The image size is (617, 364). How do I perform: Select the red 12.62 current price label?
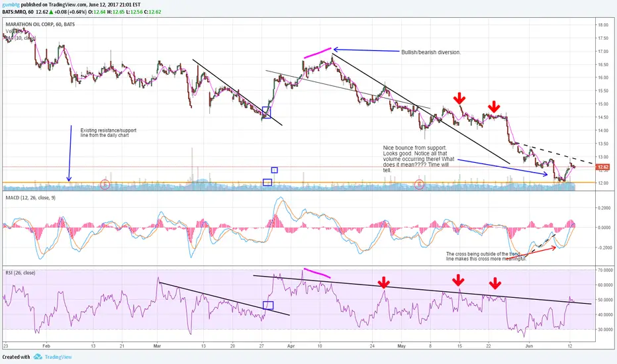tap(602, 167)
